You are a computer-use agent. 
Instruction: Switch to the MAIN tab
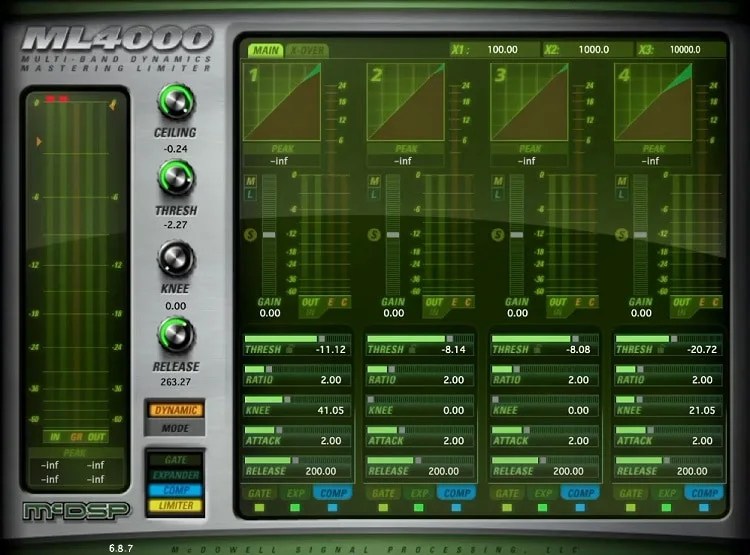(265, 50)
